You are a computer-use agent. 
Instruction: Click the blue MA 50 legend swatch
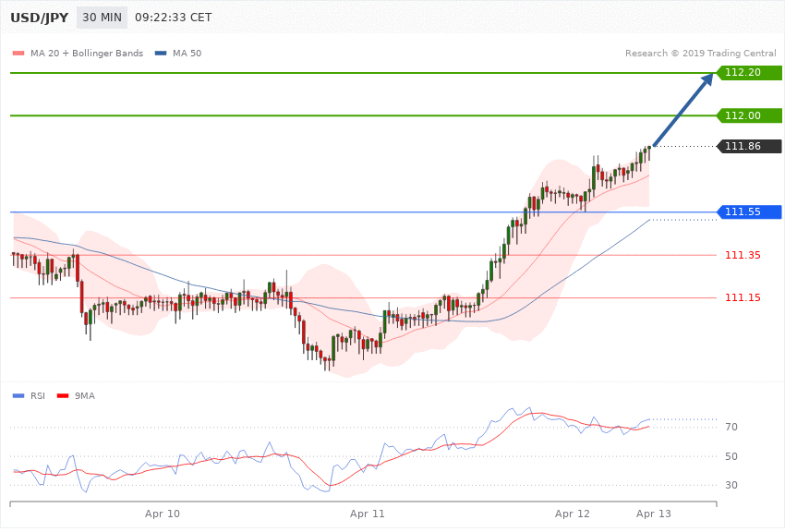coord(161,53)
